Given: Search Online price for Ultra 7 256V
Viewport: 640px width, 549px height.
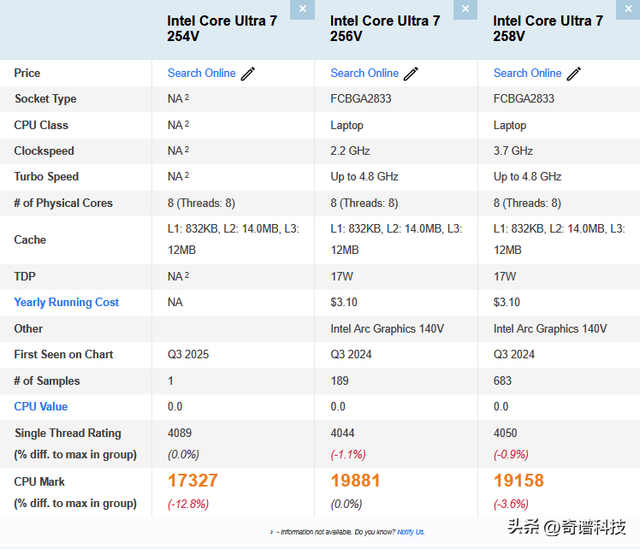Looking at the screenshot, I should (x=364, y=73).
